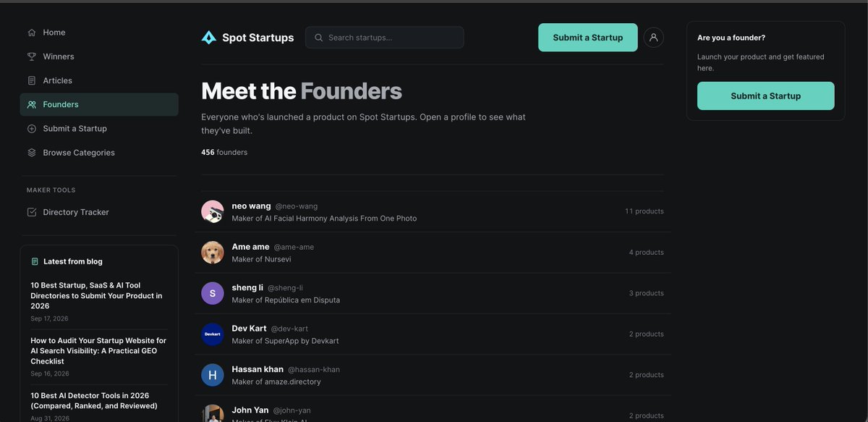Click '11 products' count for neo wang
868x422 pixels.
[x=644, y=211]
